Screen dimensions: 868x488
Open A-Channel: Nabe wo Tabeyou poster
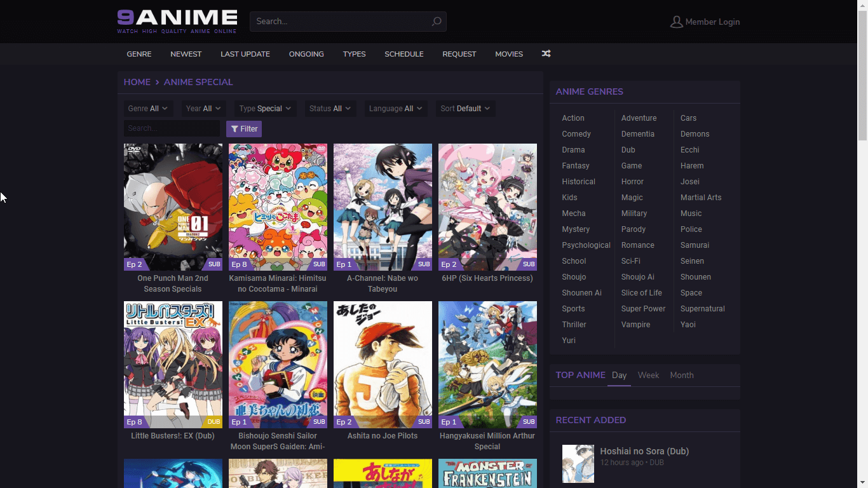383,207
